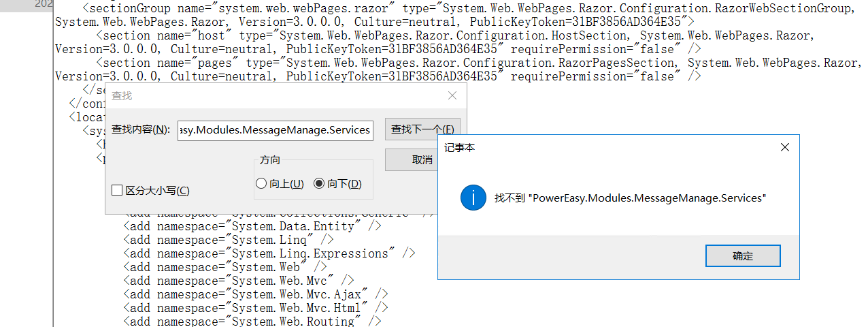Select the 向上 direction radio button
Image resolution: width=868 pixels, height=327 pixels.
click(261, 184)
